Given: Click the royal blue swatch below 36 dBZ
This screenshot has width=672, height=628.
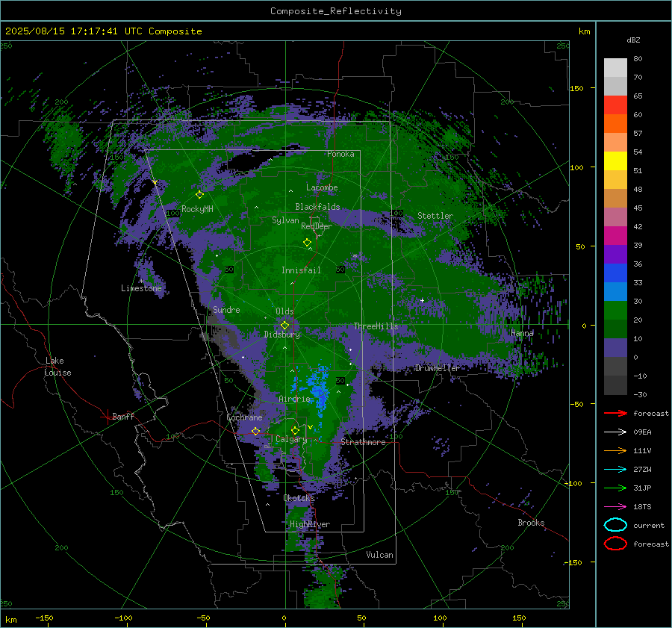Looking at the screenshot, I should [x=615, y=273].
